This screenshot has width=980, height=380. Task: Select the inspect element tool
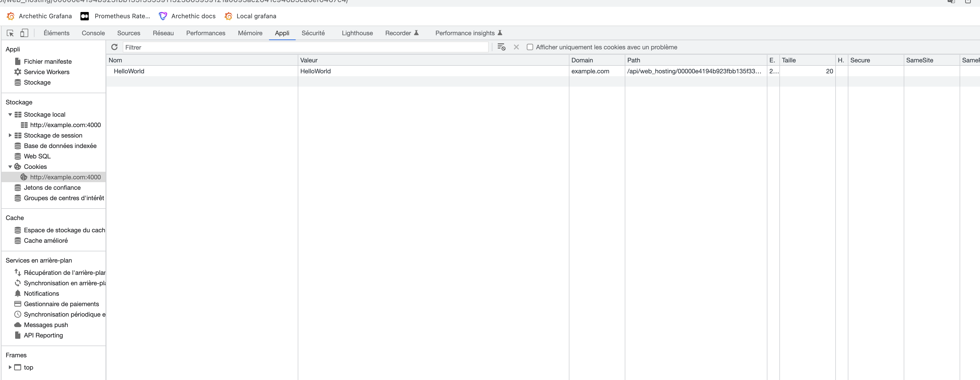[10, 33]
